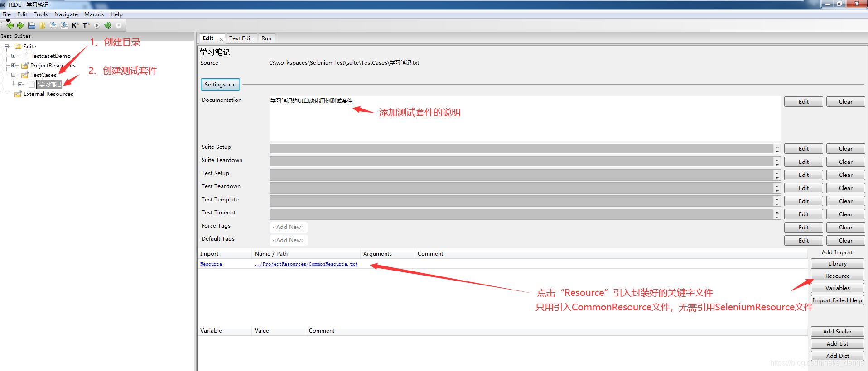Open the Edit menu
Image resolution: width=868 pixels, height=371 pixels.
[x=22, y=14]
